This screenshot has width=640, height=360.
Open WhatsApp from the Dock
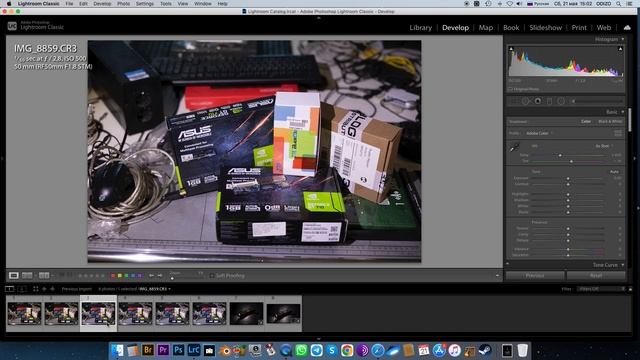(301, 350)
